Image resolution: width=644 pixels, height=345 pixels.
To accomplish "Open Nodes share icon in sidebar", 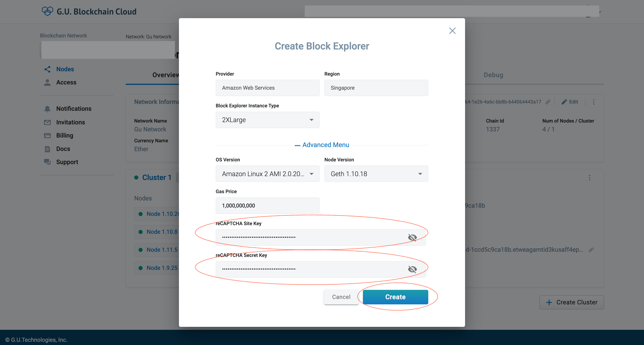I will [x=47, y=69].
